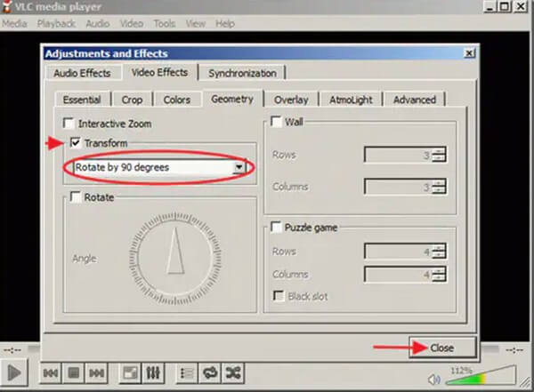The image size is (534, 392).
Task: Click the Play button in VLC controls
Action: click(13, 373)
